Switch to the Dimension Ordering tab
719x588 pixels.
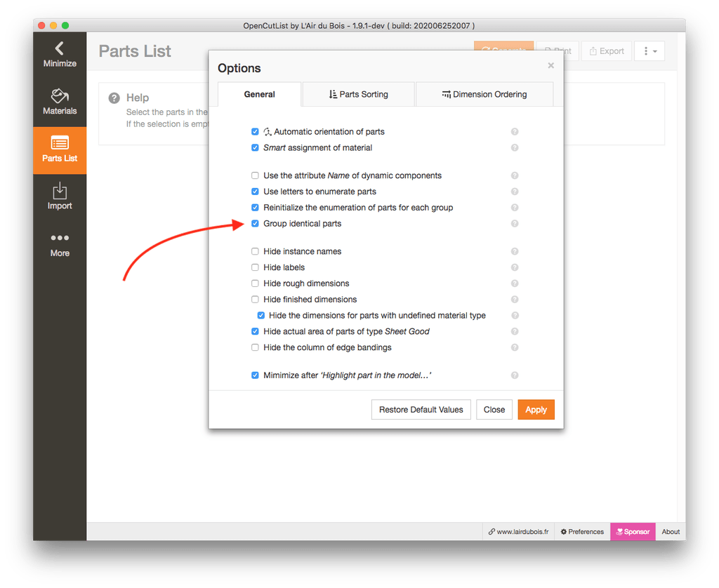[484, 95]
